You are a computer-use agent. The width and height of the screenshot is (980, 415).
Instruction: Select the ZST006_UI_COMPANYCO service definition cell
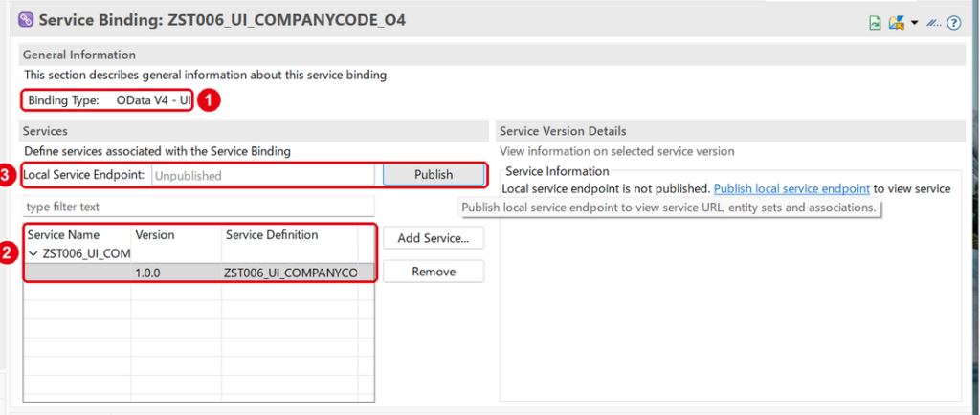tap(291, 273)
